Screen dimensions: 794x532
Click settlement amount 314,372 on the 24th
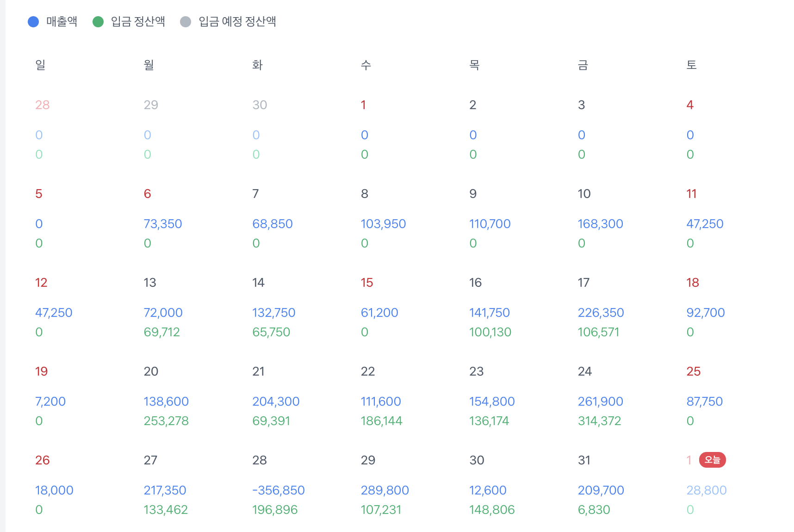599,421
